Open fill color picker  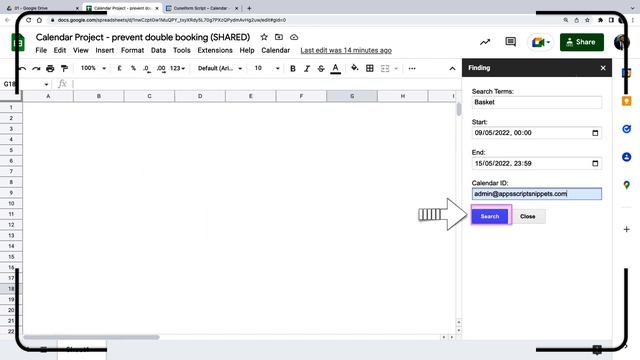point(354,68)
